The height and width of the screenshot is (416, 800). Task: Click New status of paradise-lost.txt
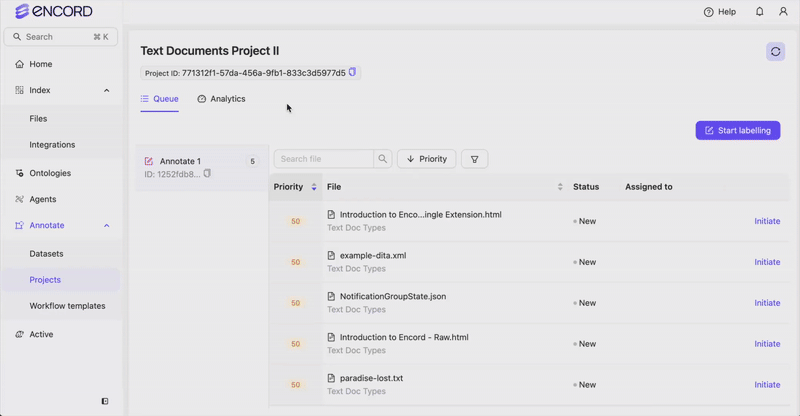point(585,384)
